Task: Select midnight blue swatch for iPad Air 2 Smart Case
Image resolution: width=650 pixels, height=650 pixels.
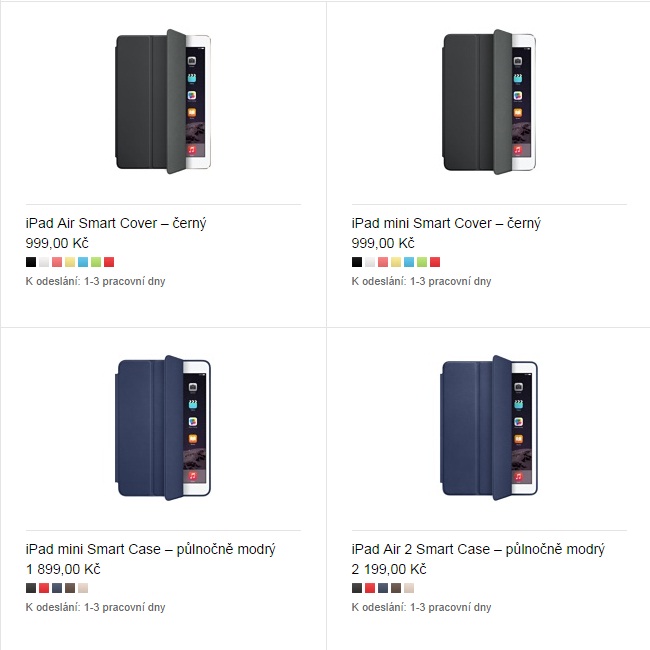Action: [x=383, y=588]
